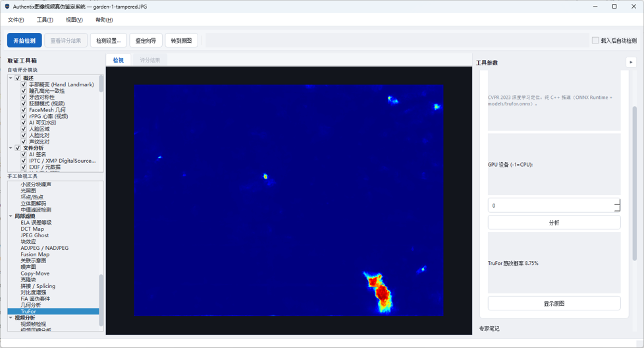
Task: Toggle the FaceMesh 几何 checkbox
Action: pos(24,109)
